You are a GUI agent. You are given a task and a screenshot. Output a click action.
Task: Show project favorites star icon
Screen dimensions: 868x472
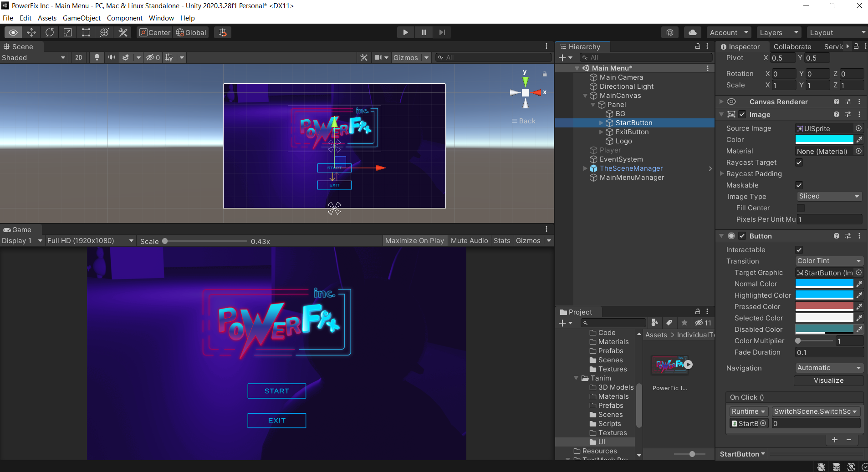[x=684, y=323]
